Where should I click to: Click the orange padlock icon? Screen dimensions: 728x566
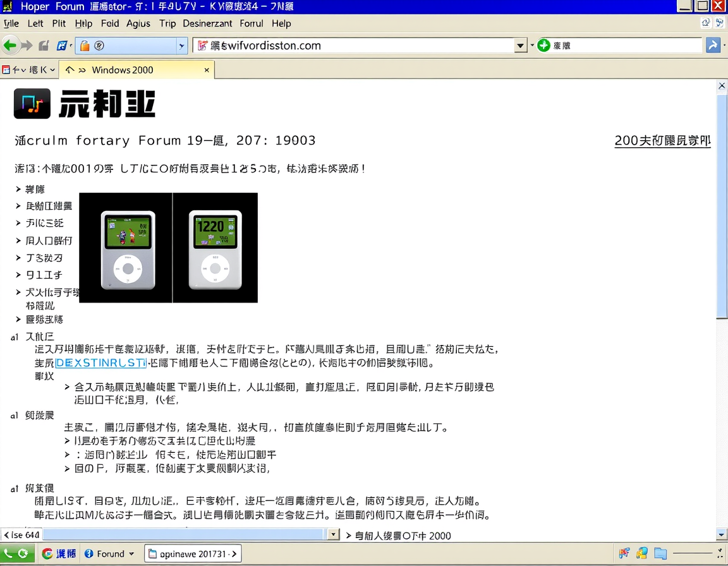click(x=85, y=45)
